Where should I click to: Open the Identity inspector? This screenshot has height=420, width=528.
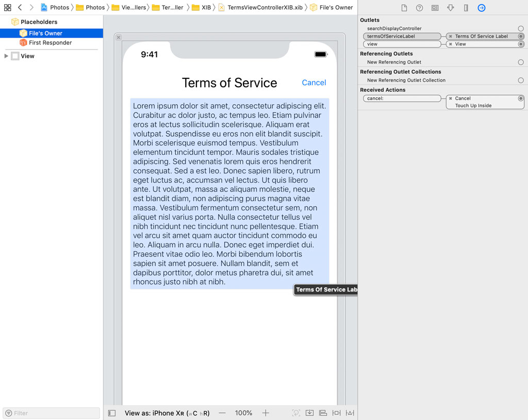point(435,8)
